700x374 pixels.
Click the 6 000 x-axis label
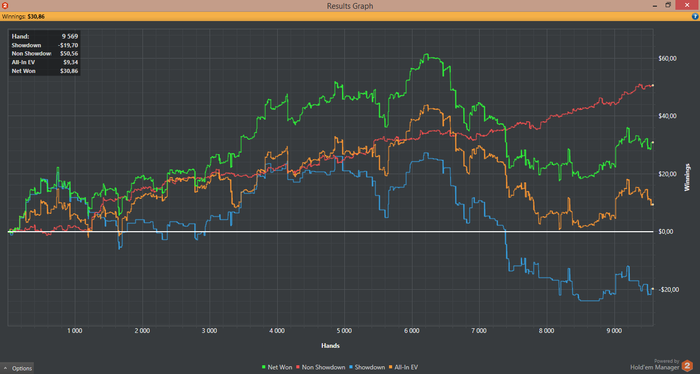click(x=412, y=331)
